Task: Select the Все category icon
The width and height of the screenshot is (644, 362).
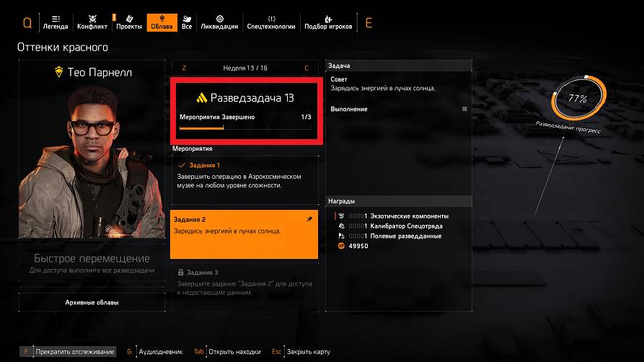Action: [187, 19]
